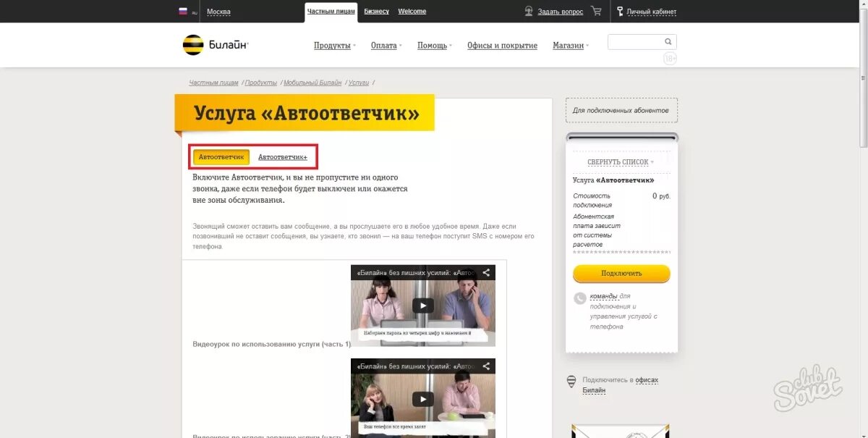The width and height of the screenshot is (868, 438).
Task: Expand the Магазин menu
Action: (x=571, y=46)
